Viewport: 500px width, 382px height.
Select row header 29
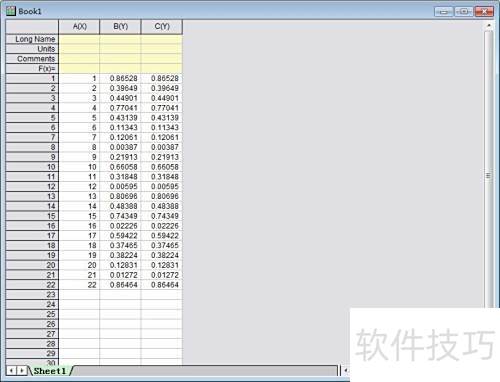click(32, 353)
